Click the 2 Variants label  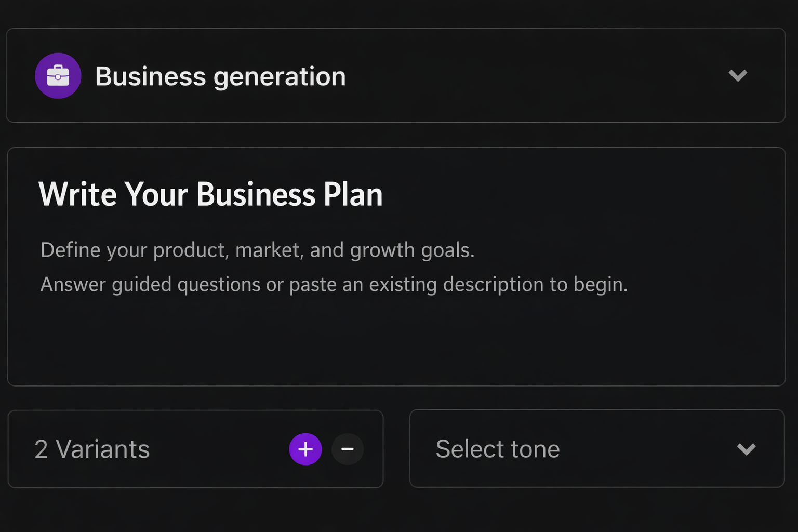tap(92, 449)
